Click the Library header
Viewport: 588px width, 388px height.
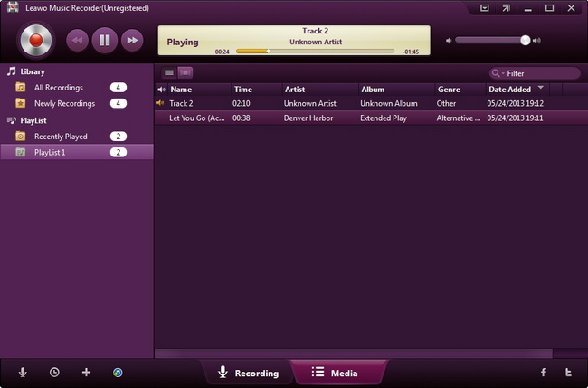coord(33,71)
